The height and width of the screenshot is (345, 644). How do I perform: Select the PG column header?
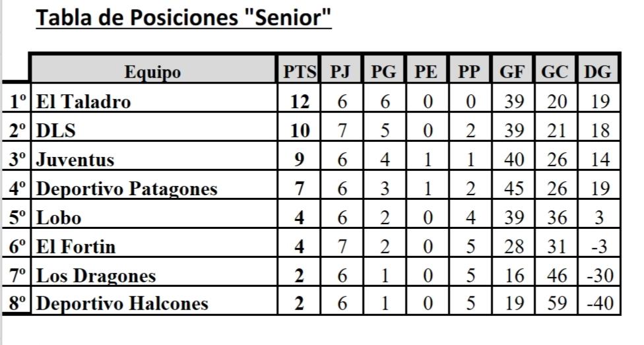(x=383, y=71)
